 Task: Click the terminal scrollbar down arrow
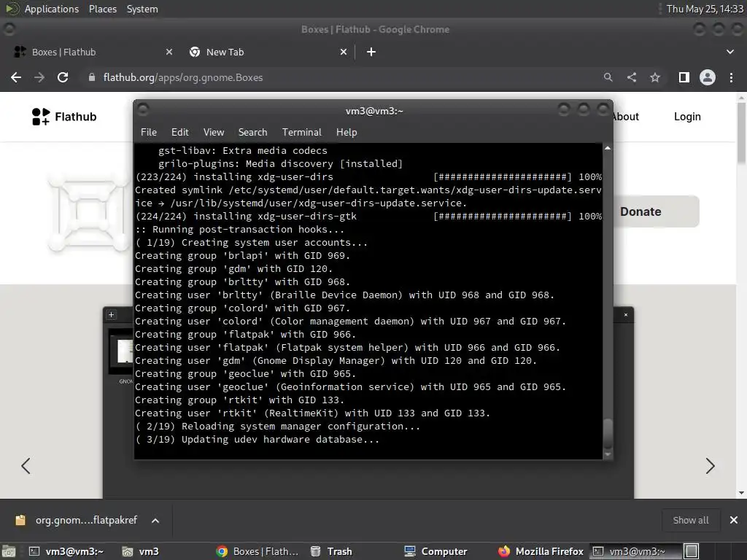pos(608,455)
